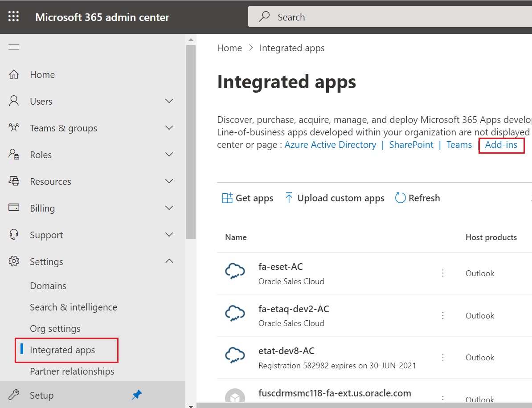Unpin Setup using the pin icon

tap(136, 395)
